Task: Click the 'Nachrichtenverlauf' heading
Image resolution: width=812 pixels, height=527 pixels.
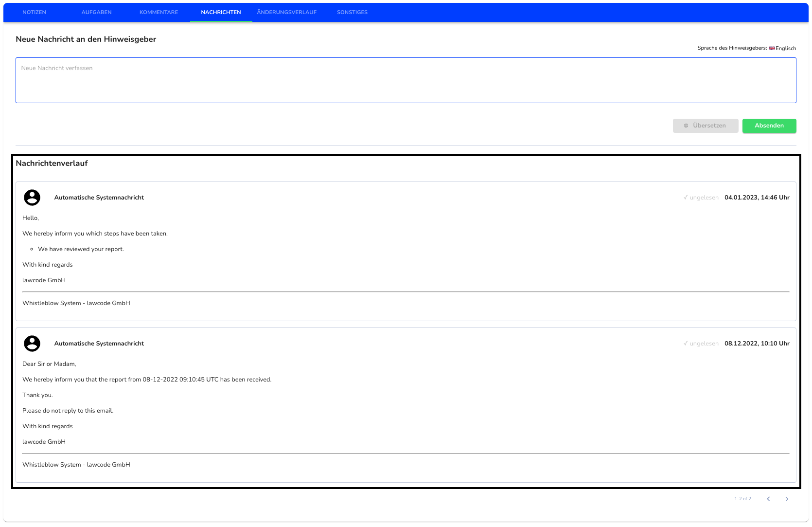Action: (x=52, y=164)
